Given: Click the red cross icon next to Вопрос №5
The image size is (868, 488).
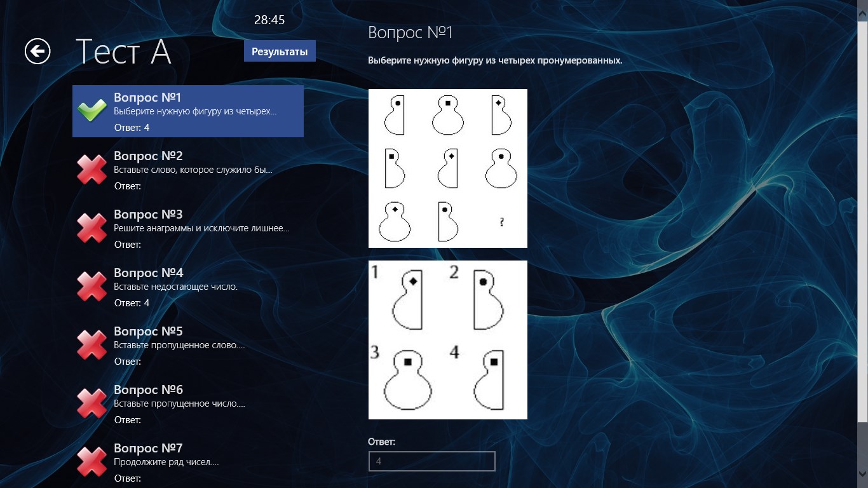Looking at the screenshot, I should (92, 345).
